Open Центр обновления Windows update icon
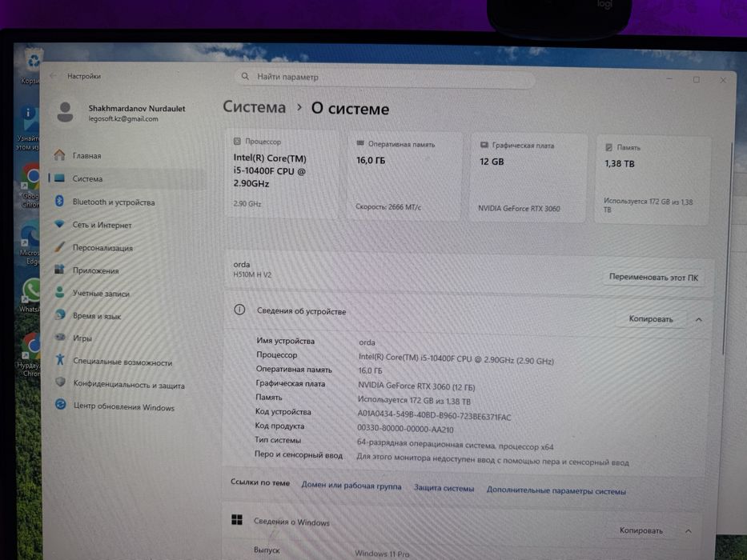This screenshot has width=747, height=560. coord(61,404)
